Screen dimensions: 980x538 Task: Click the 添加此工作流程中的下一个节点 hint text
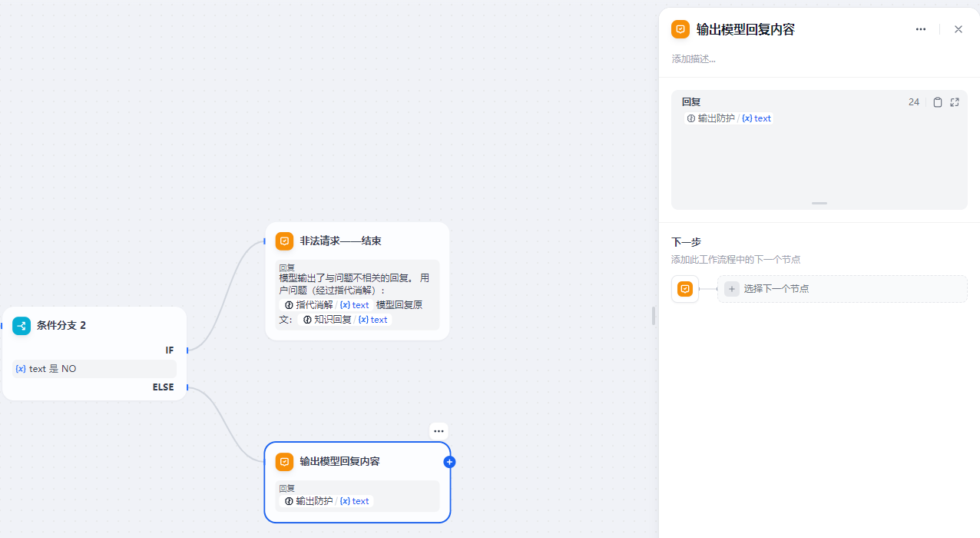tap(736, 260)
